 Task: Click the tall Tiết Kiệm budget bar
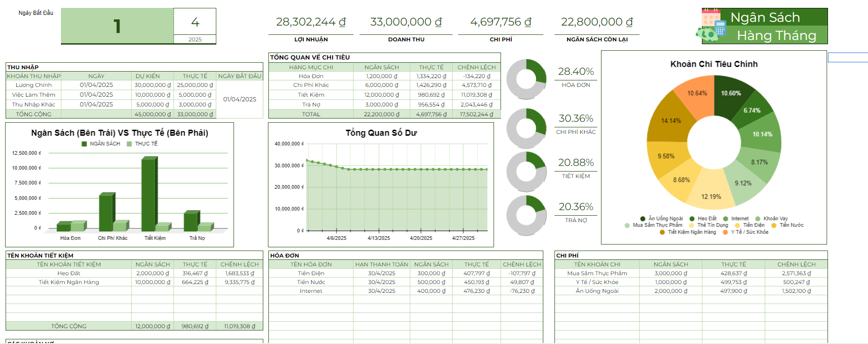pos(148,194)
